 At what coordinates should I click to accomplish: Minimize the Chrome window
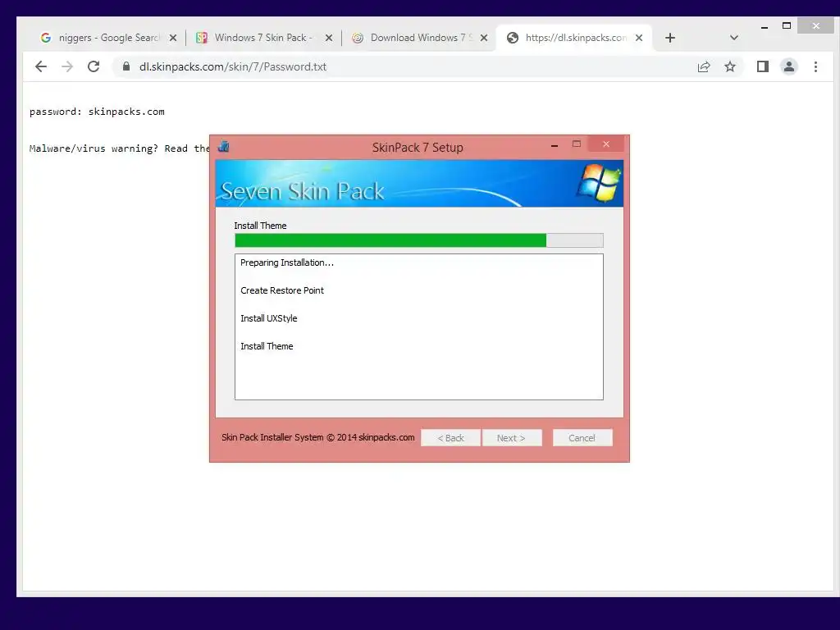click(x=765, y=26)
